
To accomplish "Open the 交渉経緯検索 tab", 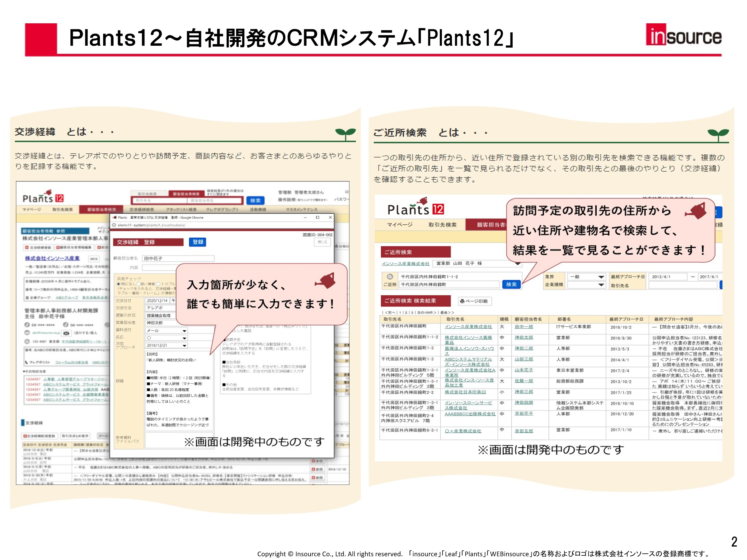I will coord(142,210).
